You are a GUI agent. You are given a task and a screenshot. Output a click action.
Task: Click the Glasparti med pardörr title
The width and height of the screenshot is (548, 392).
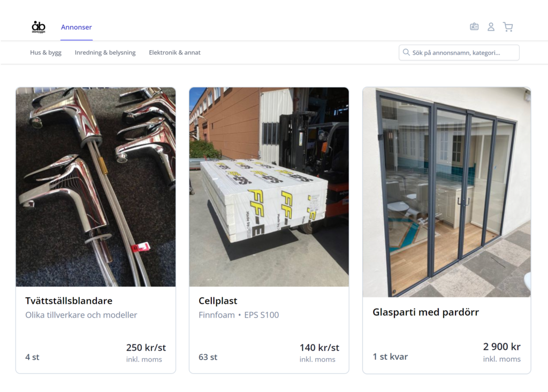pos(425,312)
